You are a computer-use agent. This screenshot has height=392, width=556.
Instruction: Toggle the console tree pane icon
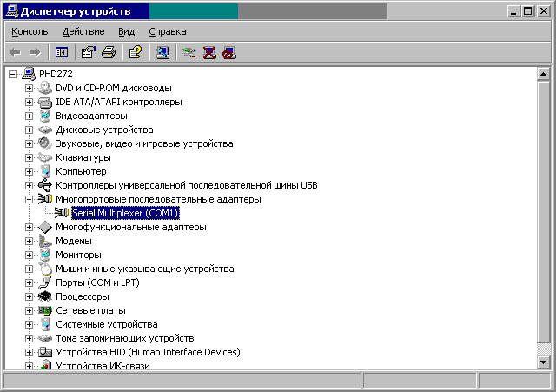tap(62, 53)
